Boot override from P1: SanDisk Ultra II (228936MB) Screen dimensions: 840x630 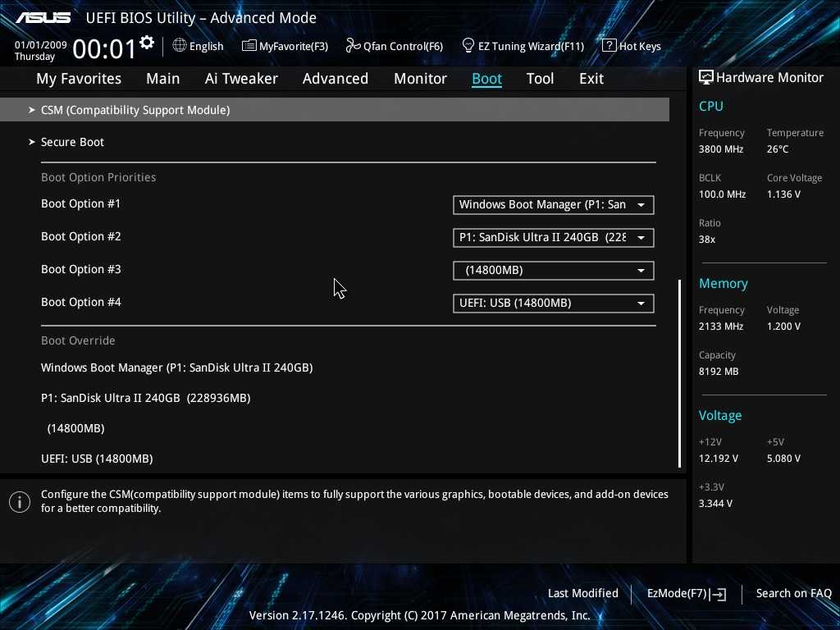pyautogui.click(x=146, y=398)
